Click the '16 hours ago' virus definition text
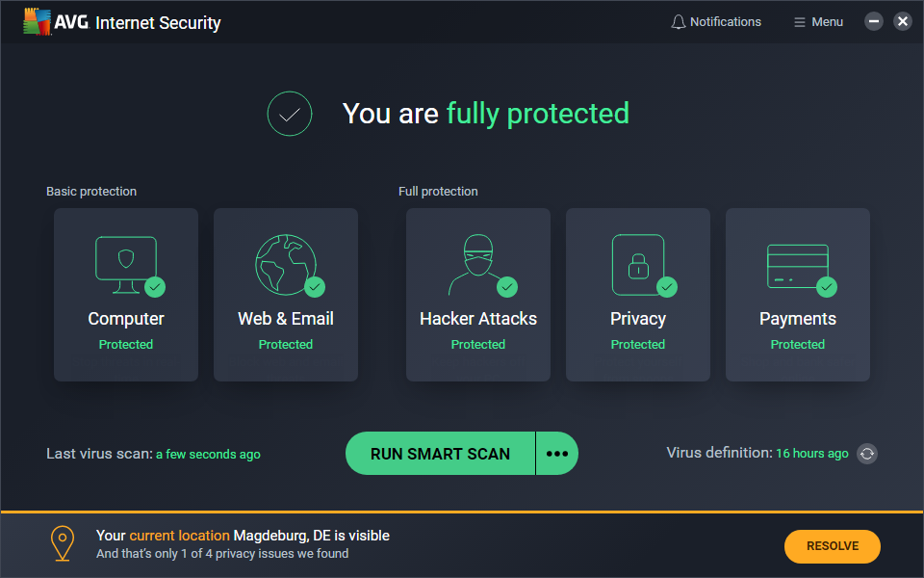This screenshot has height=578, width=924. click(x=811, y=453)
